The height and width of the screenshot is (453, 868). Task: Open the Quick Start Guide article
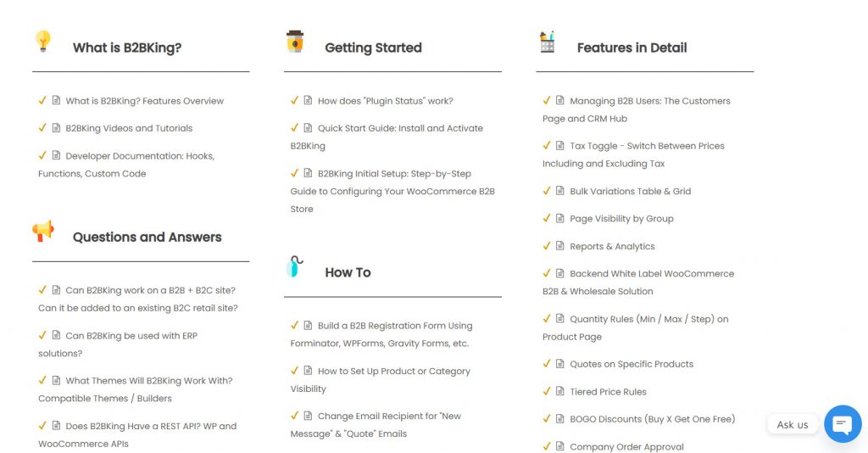400,128
